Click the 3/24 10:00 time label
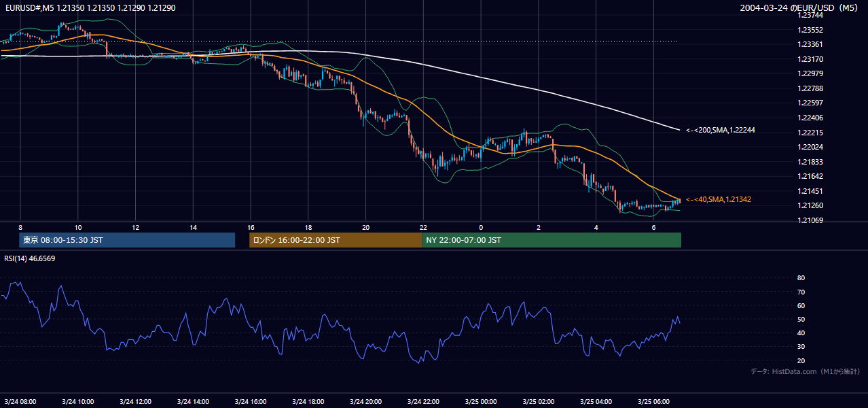 (78, 402)
